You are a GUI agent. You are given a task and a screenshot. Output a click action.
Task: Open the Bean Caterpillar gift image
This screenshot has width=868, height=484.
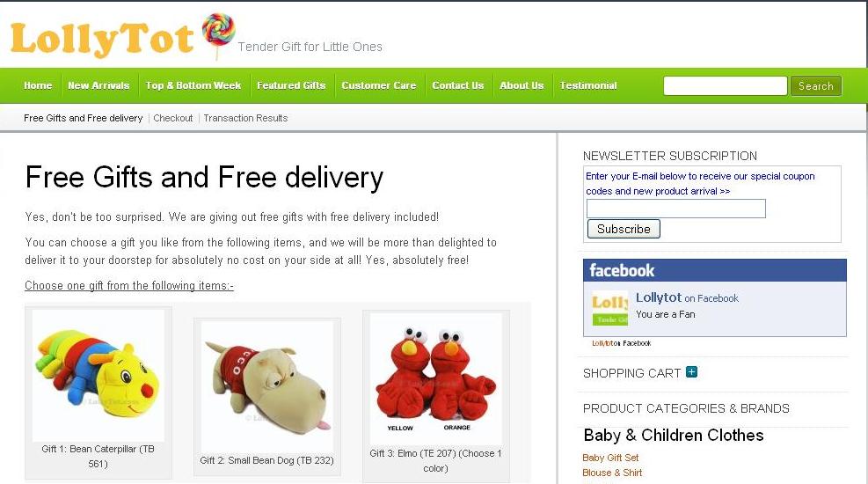point(98,375)
